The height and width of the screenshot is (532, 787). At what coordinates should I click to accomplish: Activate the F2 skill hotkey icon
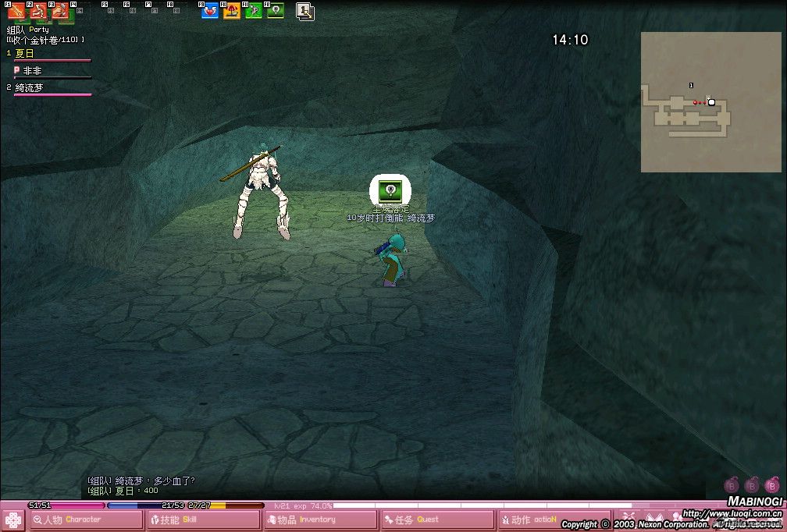tap(38, 11)
